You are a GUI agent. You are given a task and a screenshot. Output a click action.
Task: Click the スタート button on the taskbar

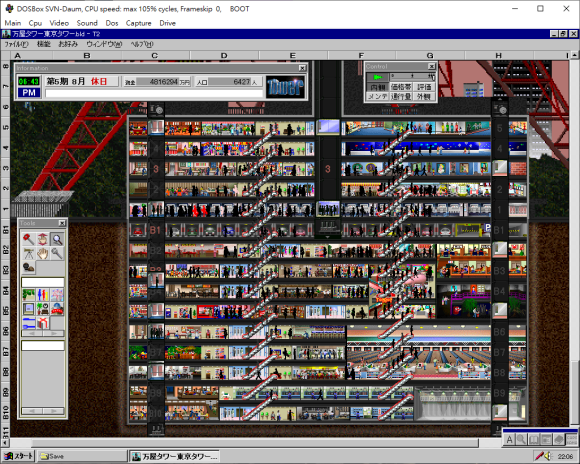pos(18,456)
